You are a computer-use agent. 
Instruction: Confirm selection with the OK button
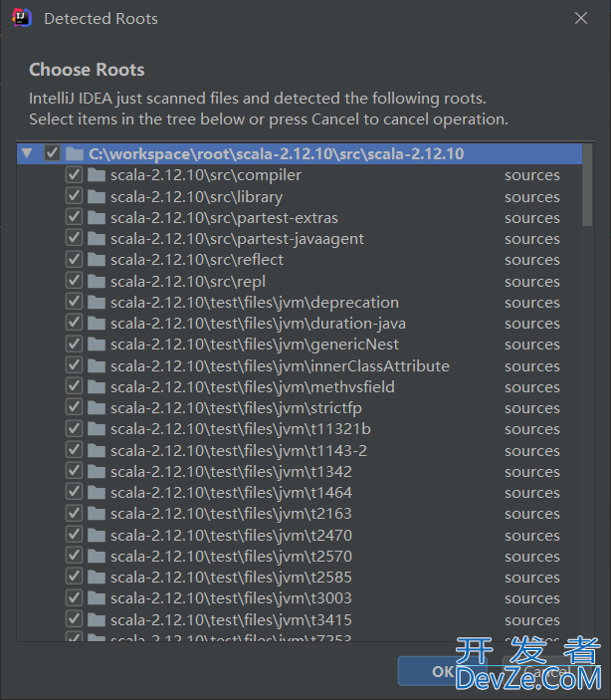442,671
